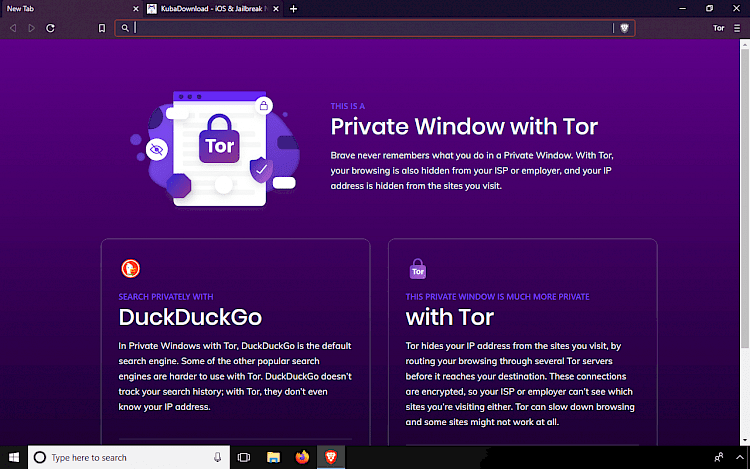Viewport: 750px width, 469px height.
Task: Minimize the Brave window
Action: tap(683, 9)
